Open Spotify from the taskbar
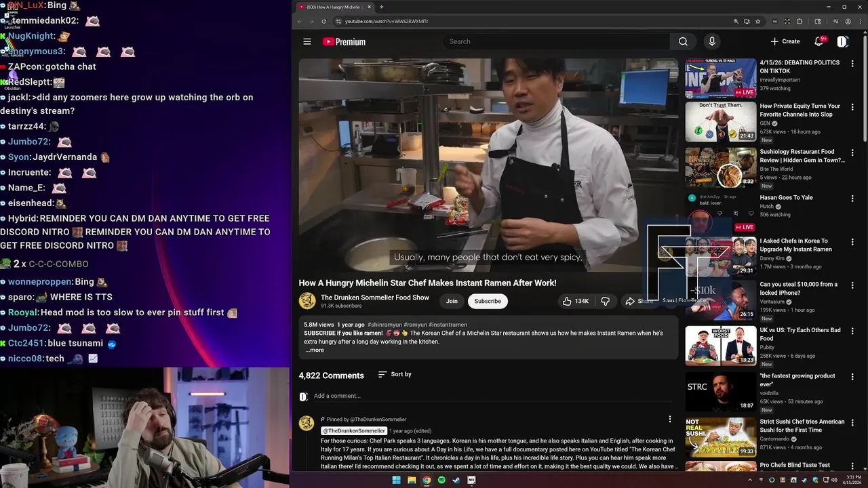The height and width of the screenshot is (488, 868). [x=441, y=480]
